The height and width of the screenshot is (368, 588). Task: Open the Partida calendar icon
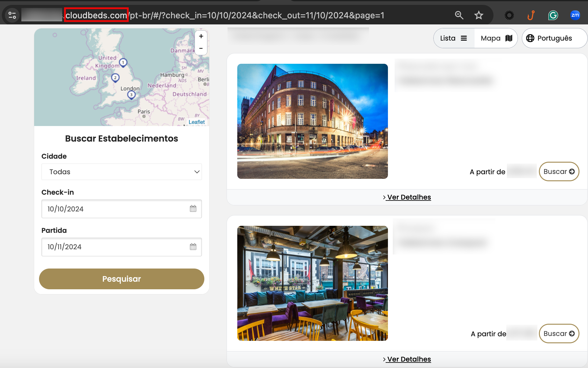193,247
